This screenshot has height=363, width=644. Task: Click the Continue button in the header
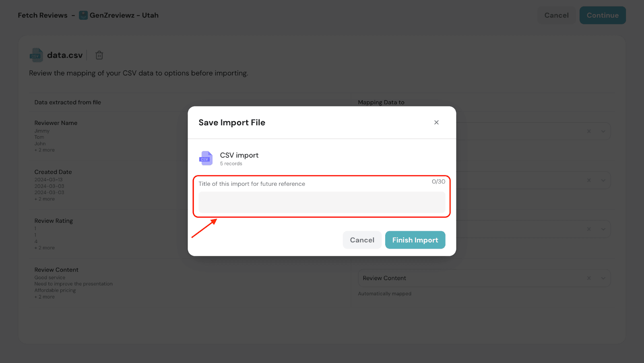pyautogui.click(x=602, y=15)
